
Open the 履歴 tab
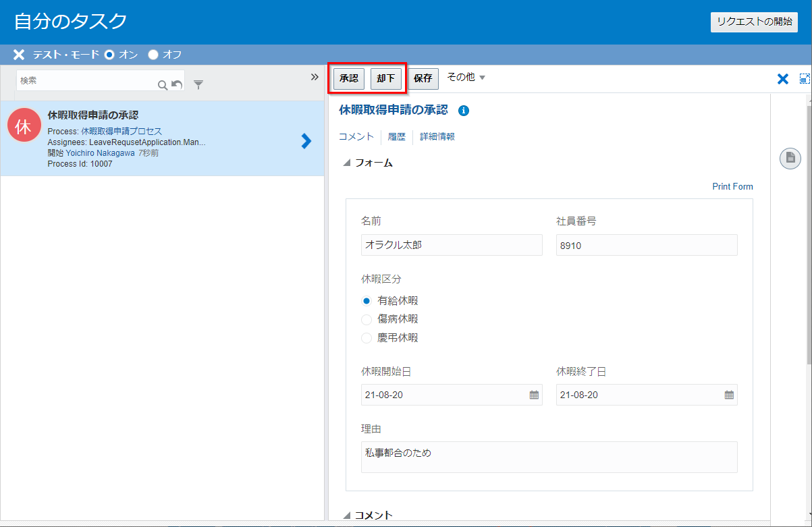[396, 136]
